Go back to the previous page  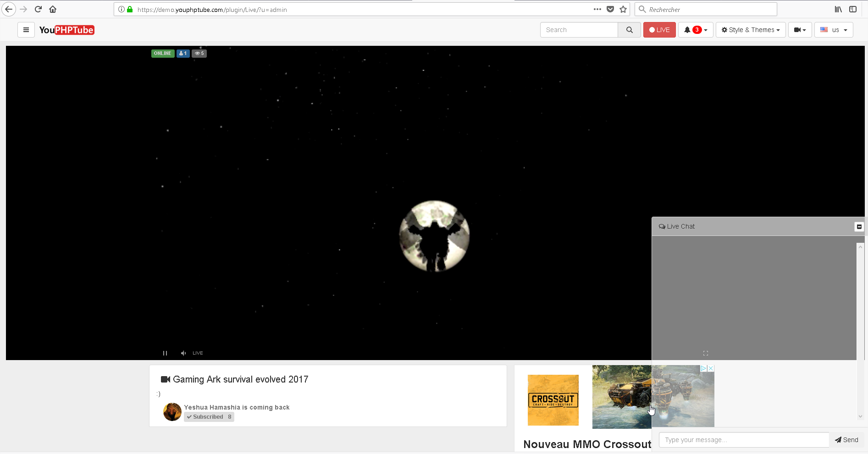click(x=9, y=9)
